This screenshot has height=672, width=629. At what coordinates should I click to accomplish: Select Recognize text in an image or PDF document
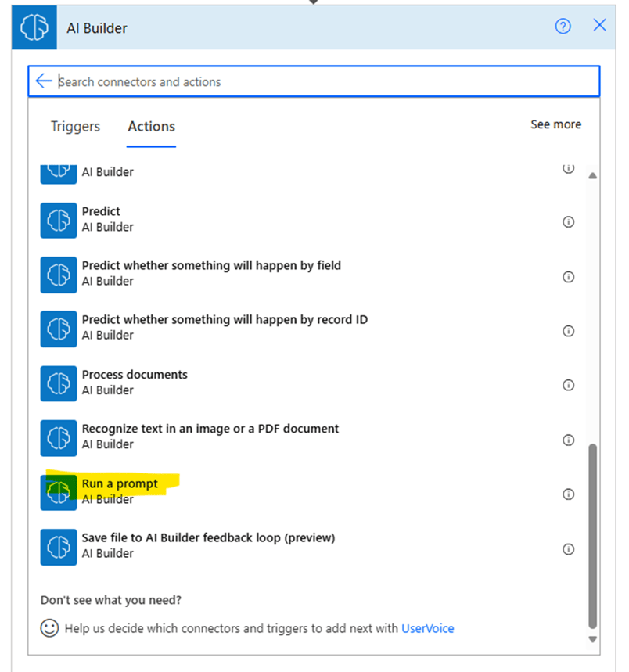pos(307,437)
